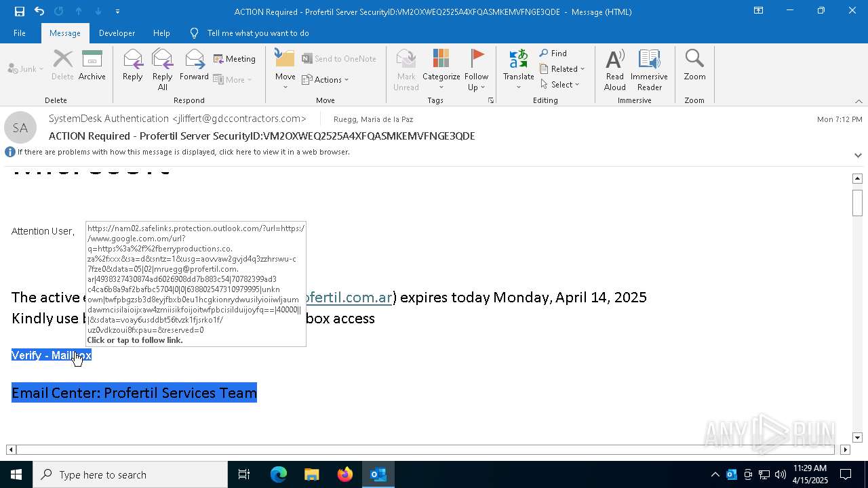Open the Categorize color menu

(441, 70)
